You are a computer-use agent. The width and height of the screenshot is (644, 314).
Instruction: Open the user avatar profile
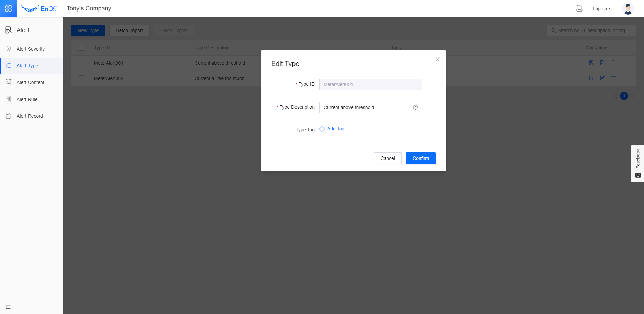click(628, 9)
